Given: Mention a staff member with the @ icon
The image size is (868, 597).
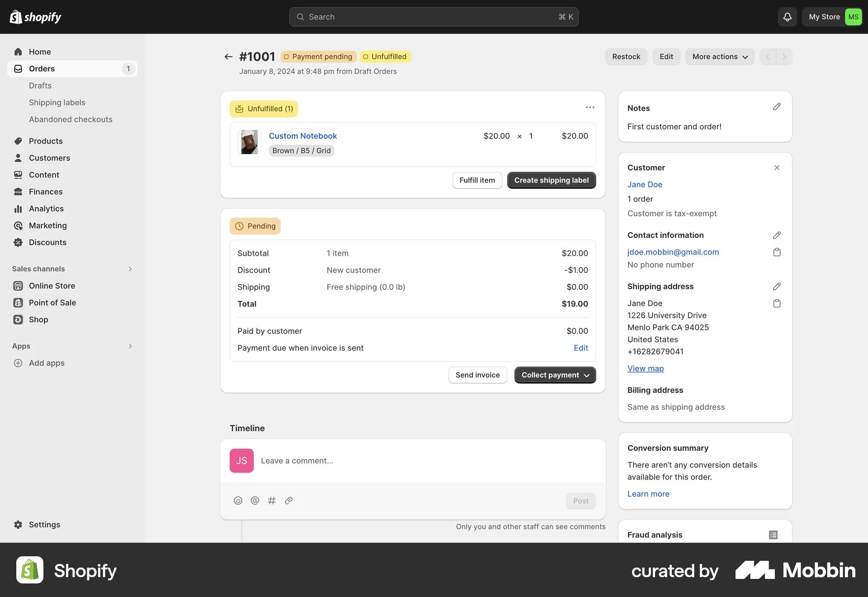Looking at the screenshot, I should point(255,501).
